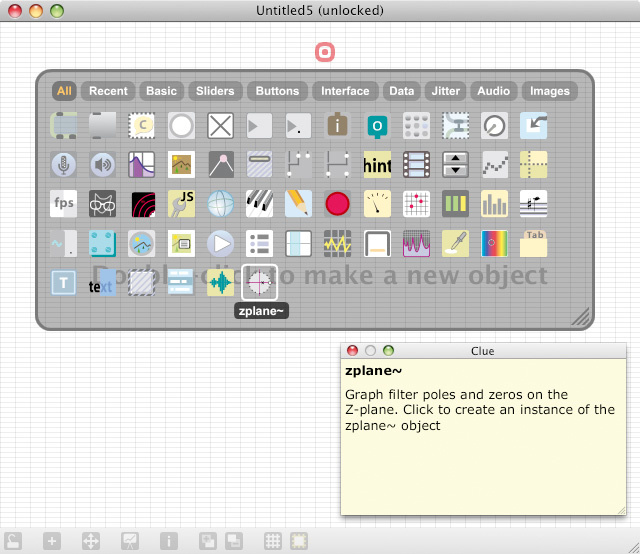Select the waveform~ audio display icon

click(220, 283)
